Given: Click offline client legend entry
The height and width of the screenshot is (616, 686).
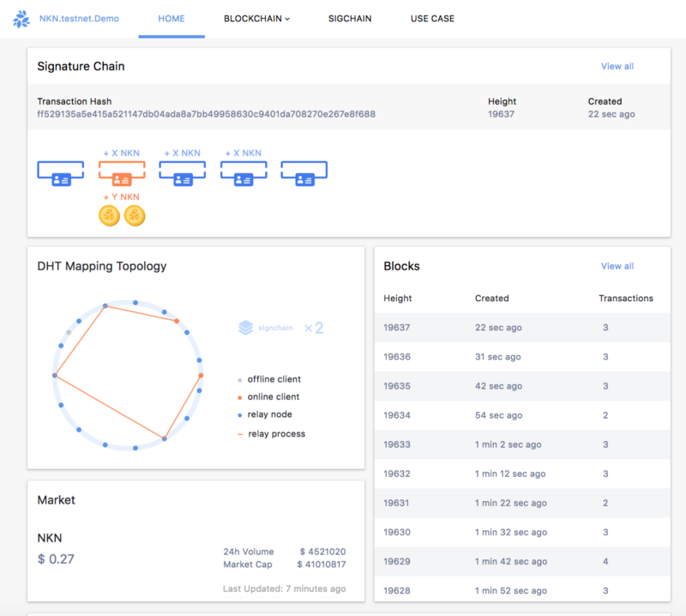Looking at the screenshot, I should (269, 379).
